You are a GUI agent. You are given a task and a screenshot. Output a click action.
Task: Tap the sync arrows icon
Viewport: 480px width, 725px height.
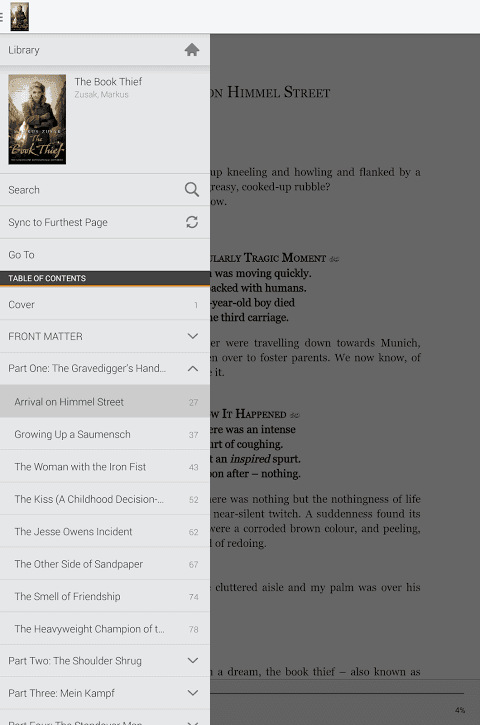coord(191,222)
